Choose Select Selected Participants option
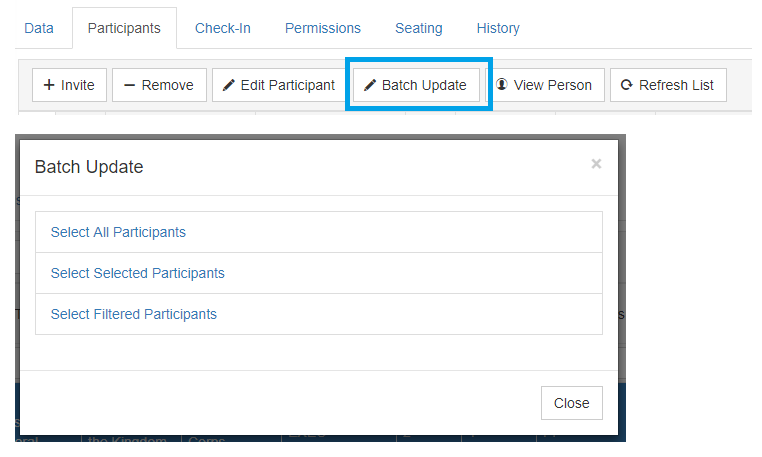 pos(138,273)
